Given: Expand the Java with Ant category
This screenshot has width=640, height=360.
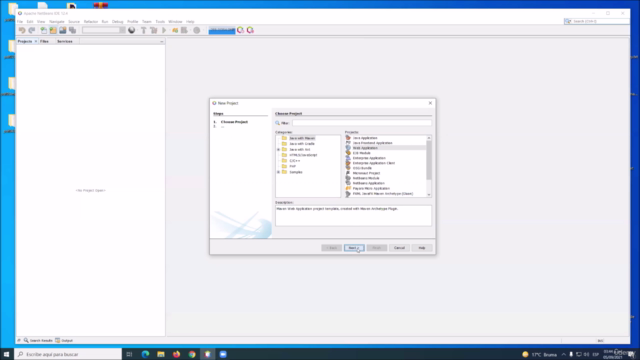Looking at the screenshot, I should 278,149.
